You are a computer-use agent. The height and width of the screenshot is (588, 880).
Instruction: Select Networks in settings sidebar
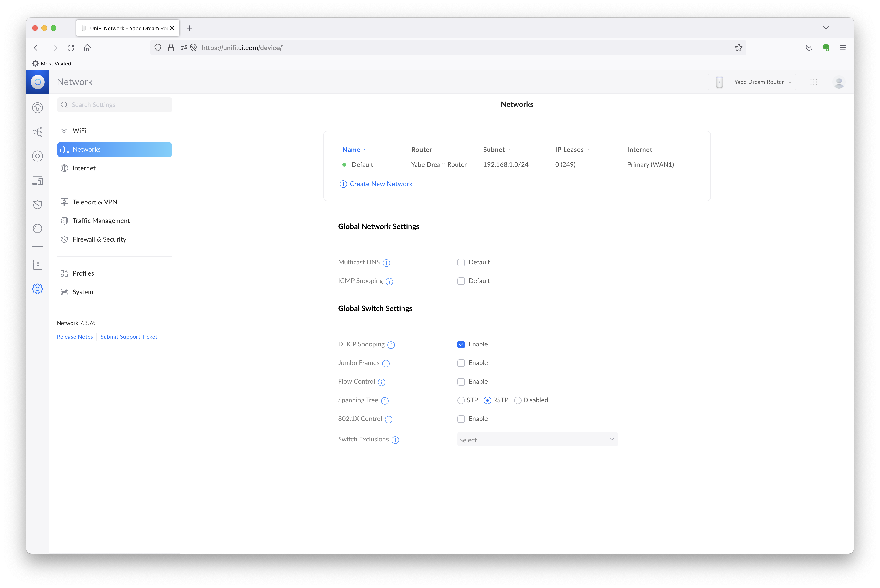(114, 150)
